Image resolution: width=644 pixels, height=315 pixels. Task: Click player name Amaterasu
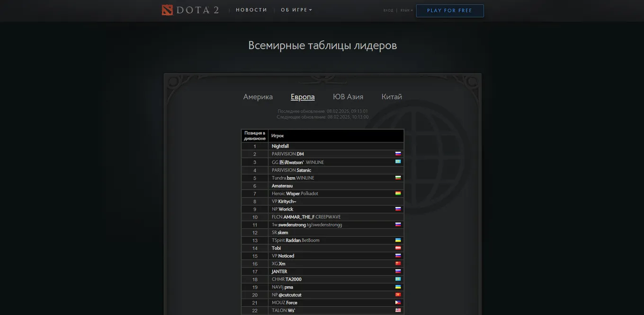[282, 186]
